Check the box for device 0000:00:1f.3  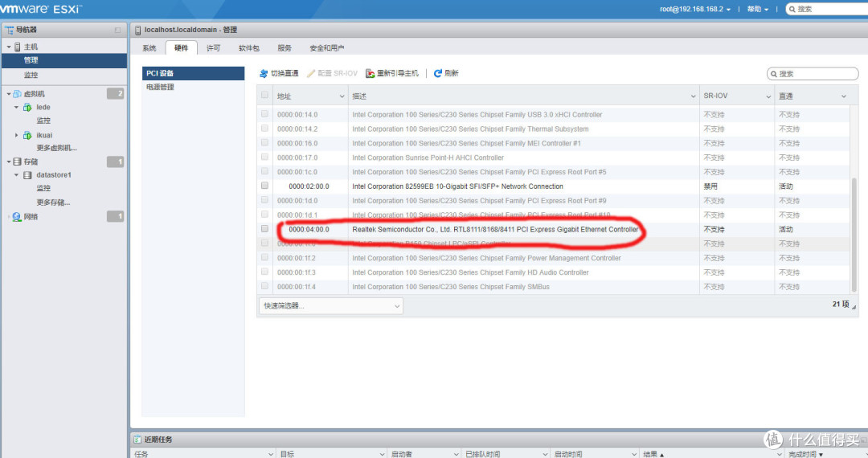tap(264, 272)
